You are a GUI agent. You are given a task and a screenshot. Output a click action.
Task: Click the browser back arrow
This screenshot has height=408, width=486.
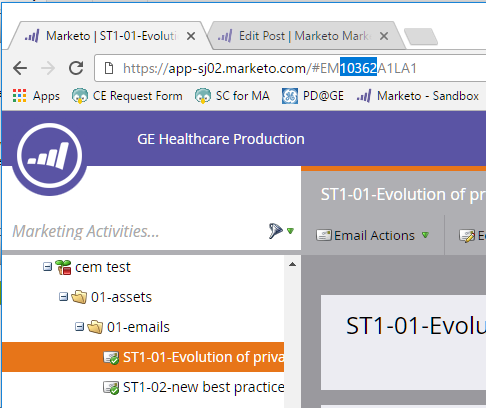pyautogui.click(x=20, y=68)
